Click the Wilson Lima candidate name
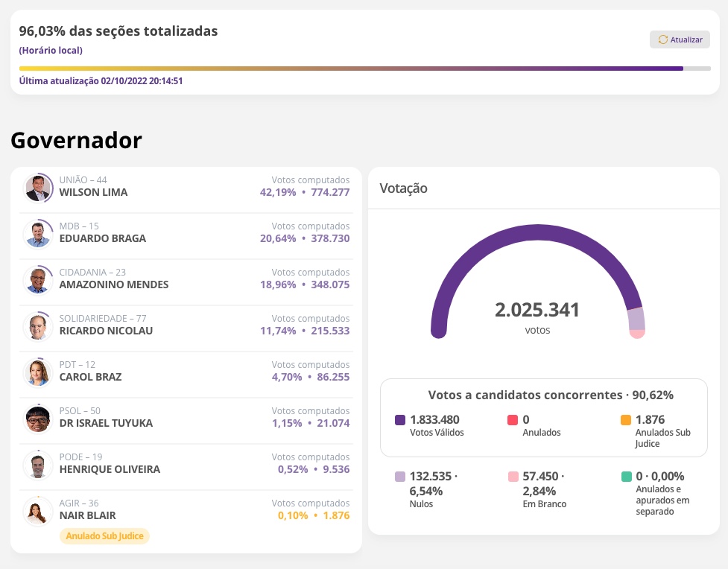This screenshot has height=569, width=728. 93,192
